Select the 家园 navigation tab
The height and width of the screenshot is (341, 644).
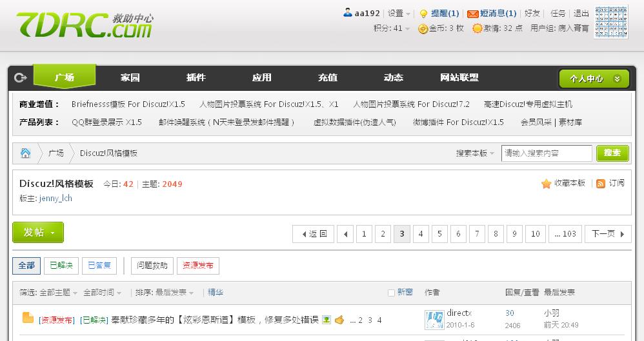point(130,77)
